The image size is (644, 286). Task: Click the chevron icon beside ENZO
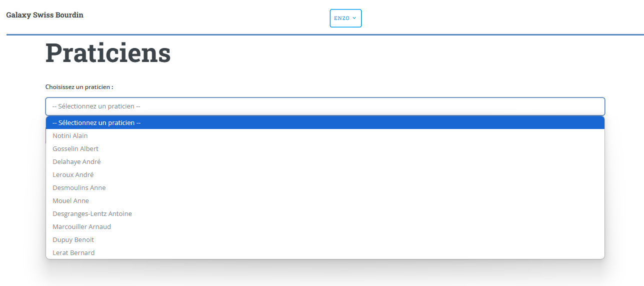(354, 18)
